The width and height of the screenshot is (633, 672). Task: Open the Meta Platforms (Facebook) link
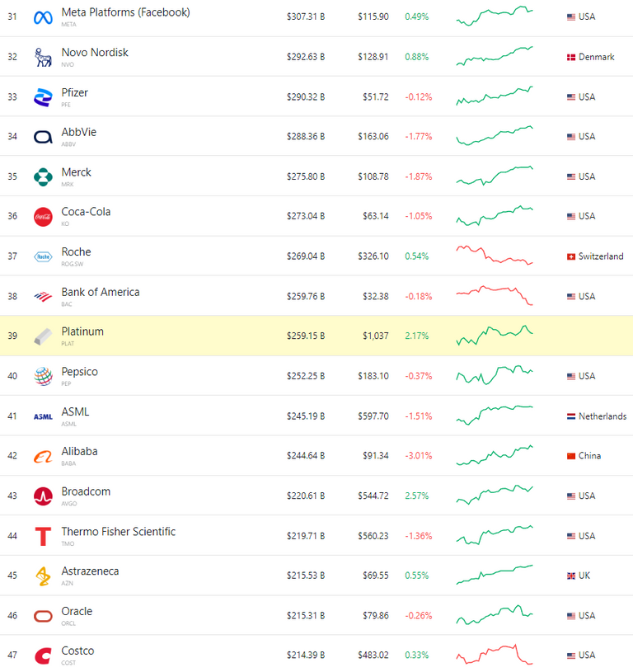coord(125,12)
